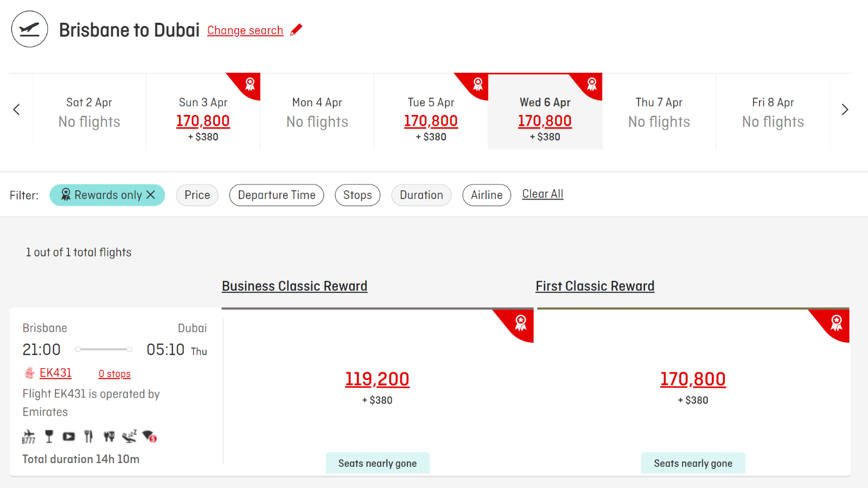Select the Sat 2 Apr date tab

coord(90,111)
